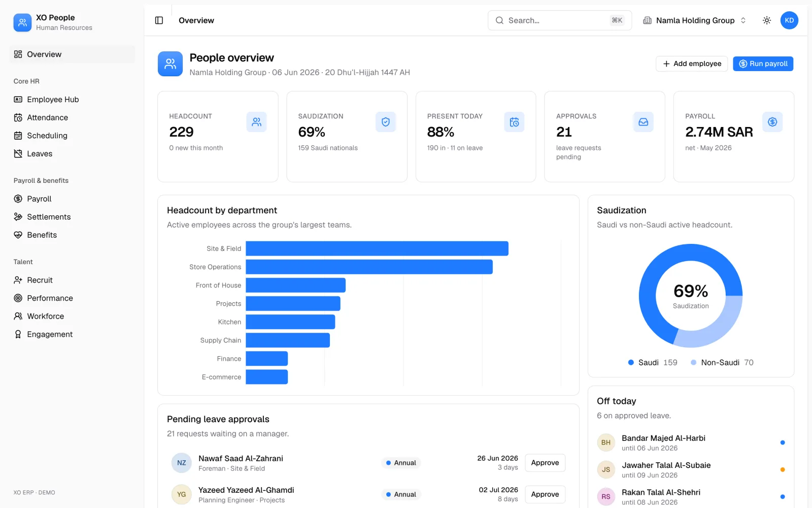Viewport: 812px width, 508px height.
Task: Click the People overview header icon
Action: [x=170, y=63]
